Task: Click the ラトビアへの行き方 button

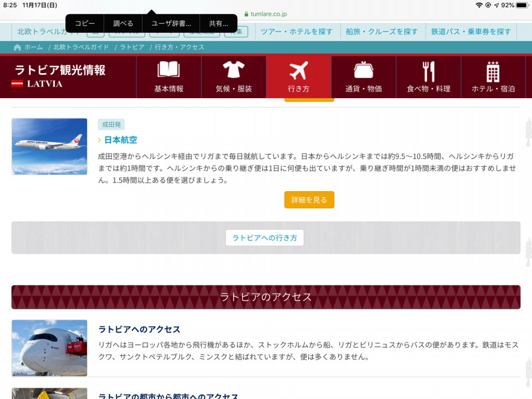Action: tap(264, 238)
